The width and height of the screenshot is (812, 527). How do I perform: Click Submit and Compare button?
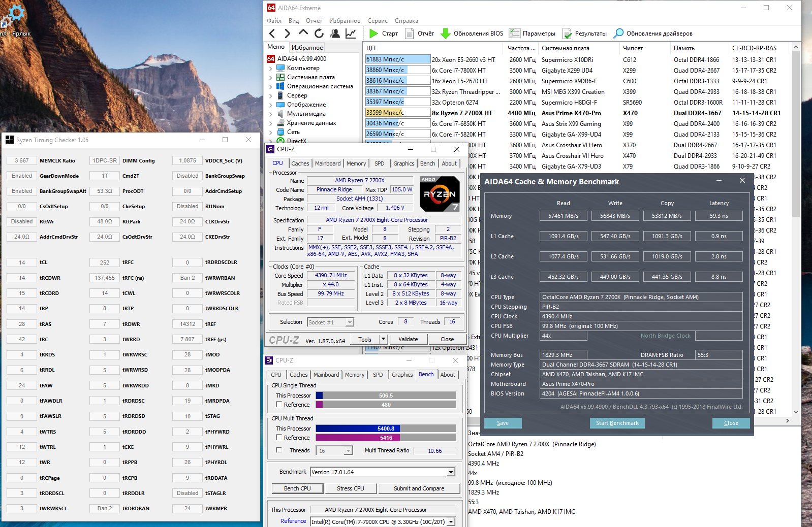(x=419, y=488)
